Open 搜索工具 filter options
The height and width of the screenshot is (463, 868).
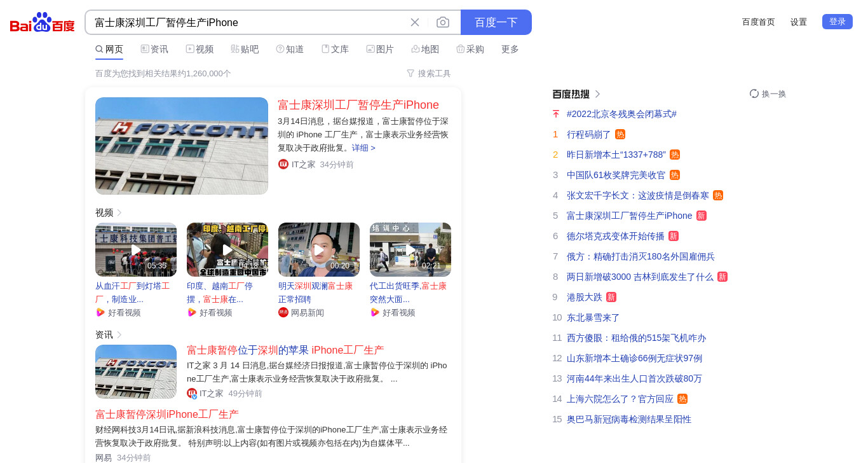tap(429, 73)
